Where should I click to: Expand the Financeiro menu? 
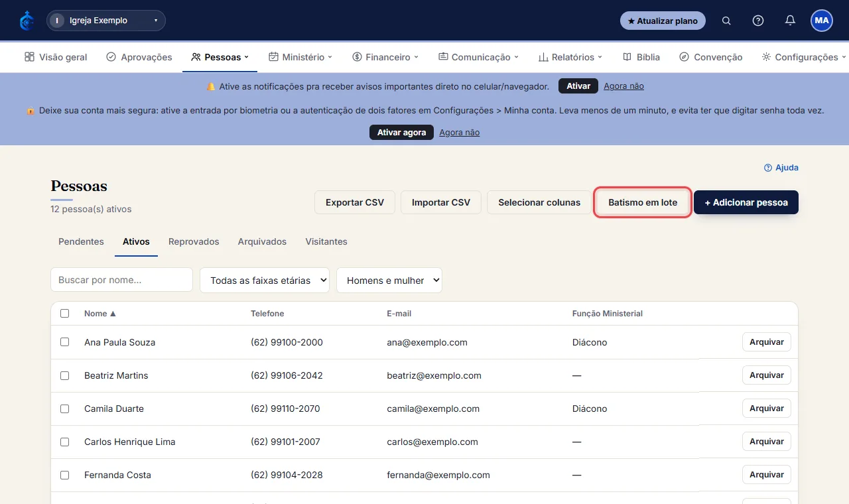tap(385, 57)
